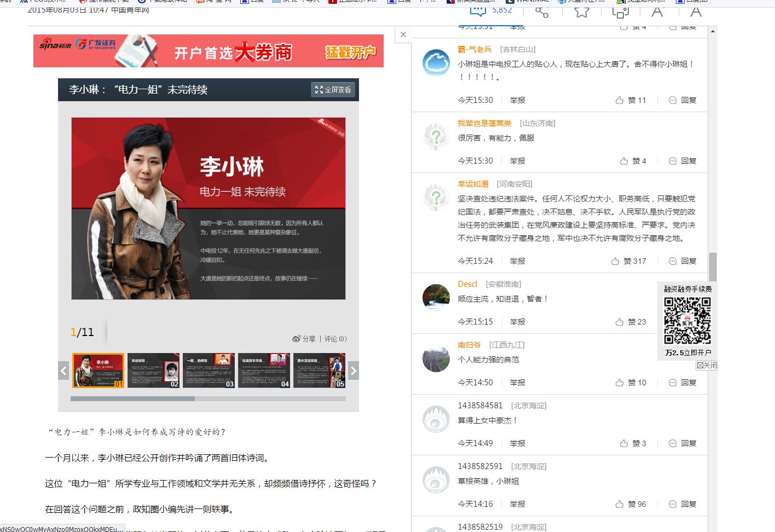Image resolution: width=775 pixels, height=532 pixels.
Task: Click the cloud avatar of 霸-气老兵
Action: (x=436, y=62)
